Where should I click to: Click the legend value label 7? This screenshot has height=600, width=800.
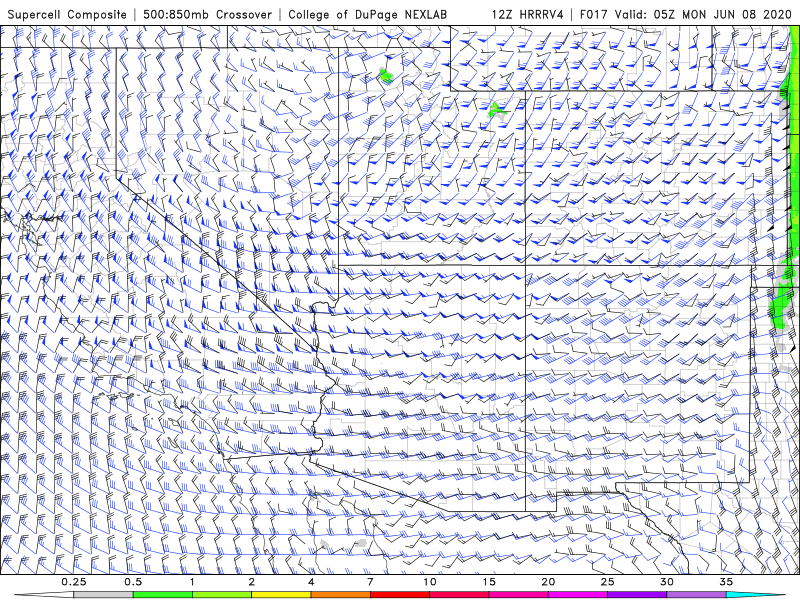[370, 582]
